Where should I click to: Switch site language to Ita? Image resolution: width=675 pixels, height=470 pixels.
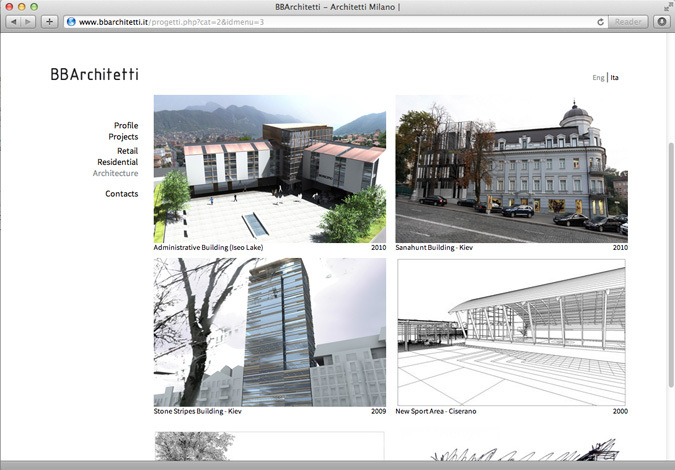pyautogui.click(x=614, y=77)
